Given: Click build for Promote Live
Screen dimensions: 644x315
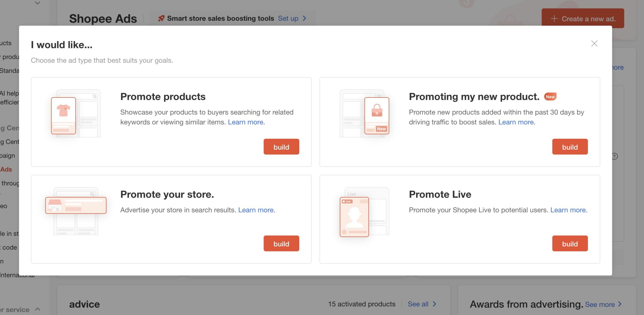Looking at the screenshot, I should point(570,243).
